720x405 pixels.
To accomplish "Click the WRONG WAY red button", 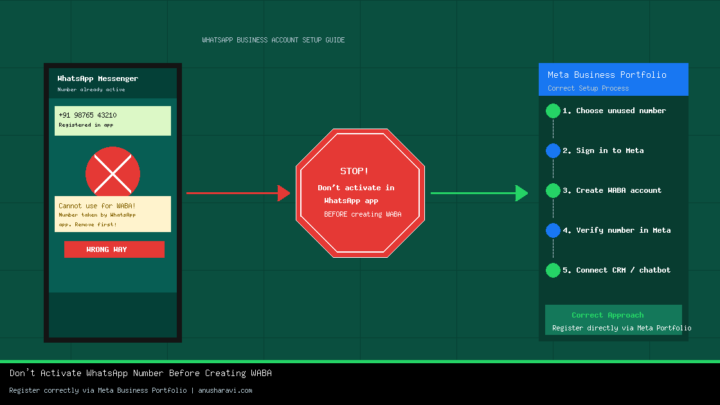I will click(114, 249).
